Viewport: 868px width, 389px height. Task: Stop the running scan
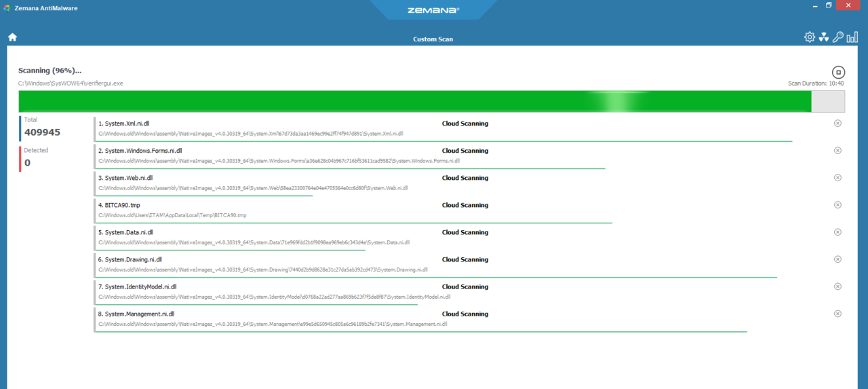click(x=838, y=72)
